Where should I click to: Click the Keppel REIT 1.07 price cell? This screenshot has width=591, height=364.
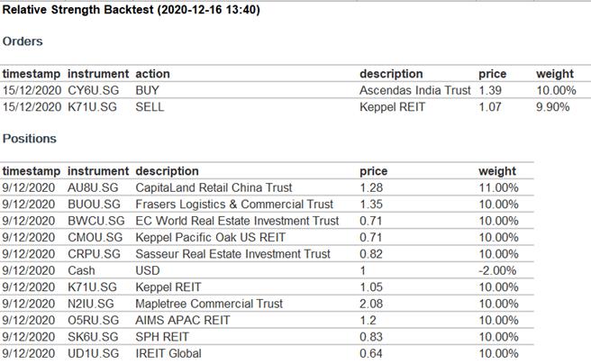coord(489,106)
